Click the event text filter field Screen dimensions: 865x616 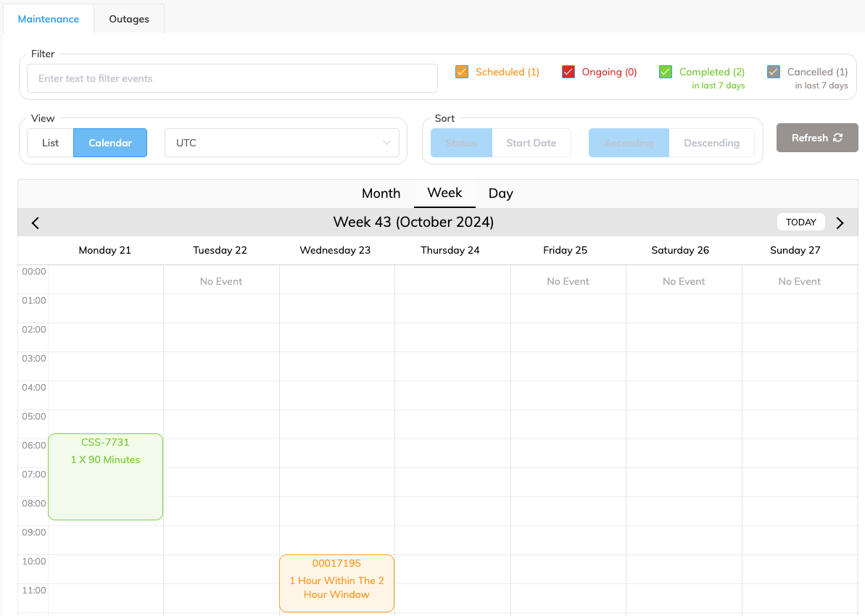point(232,78)
